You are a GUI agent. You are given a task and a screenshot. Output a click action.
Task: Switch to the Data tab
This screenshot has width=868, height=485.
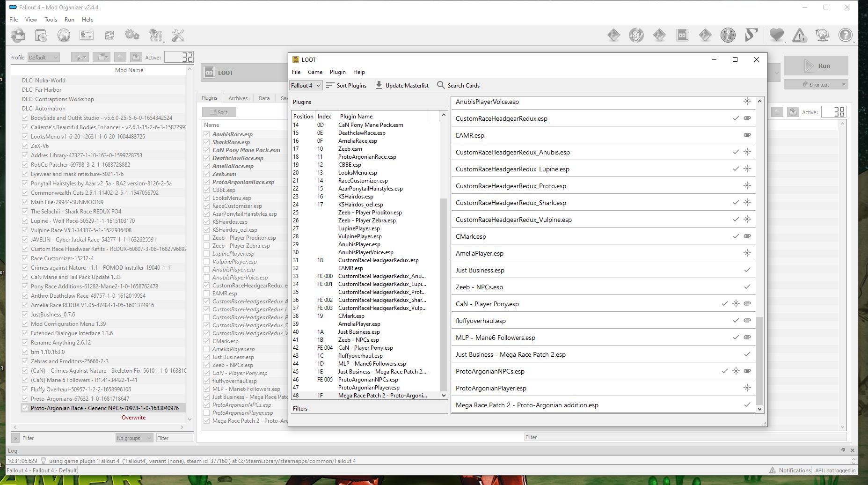click(x=264, y=98)
